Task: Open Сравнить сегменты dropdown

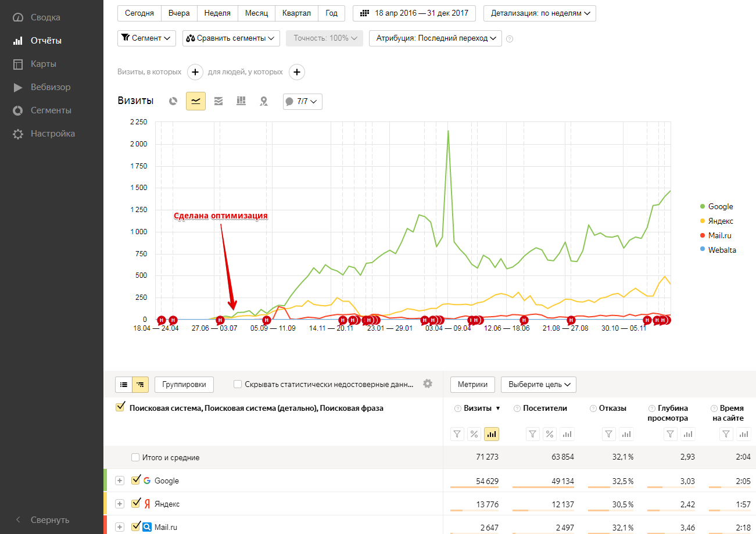Action: click(231, 38)
